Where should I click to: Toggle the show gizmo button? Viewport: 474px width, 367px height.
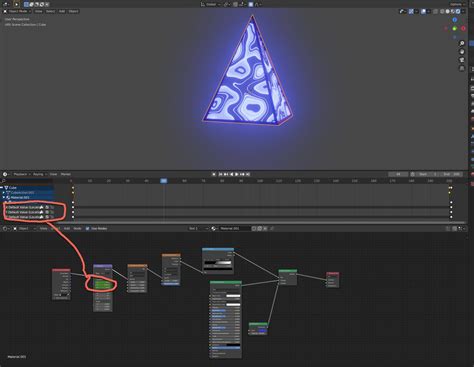click(411, 11)
